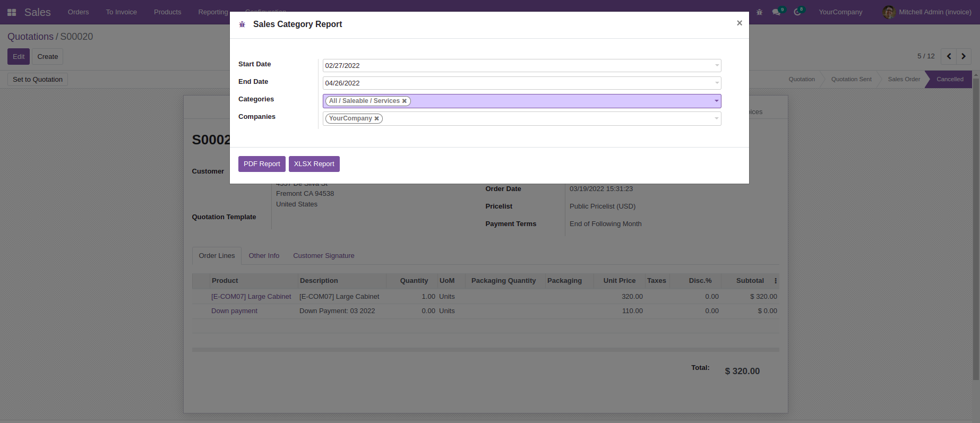Click inside the Categories tag field
This screenshot has width=980, height=423.
[x=557, y=101]
